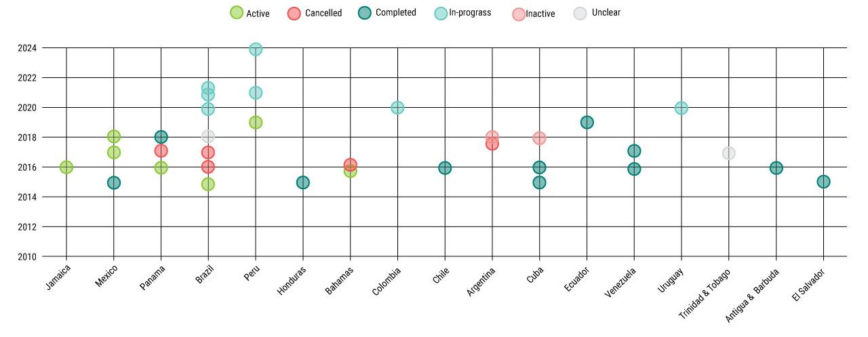This screenshot has width=868, height=337.
Task: Toggle the Unclear legend entry
Action: pyautogui.click(x=606, y=13)
